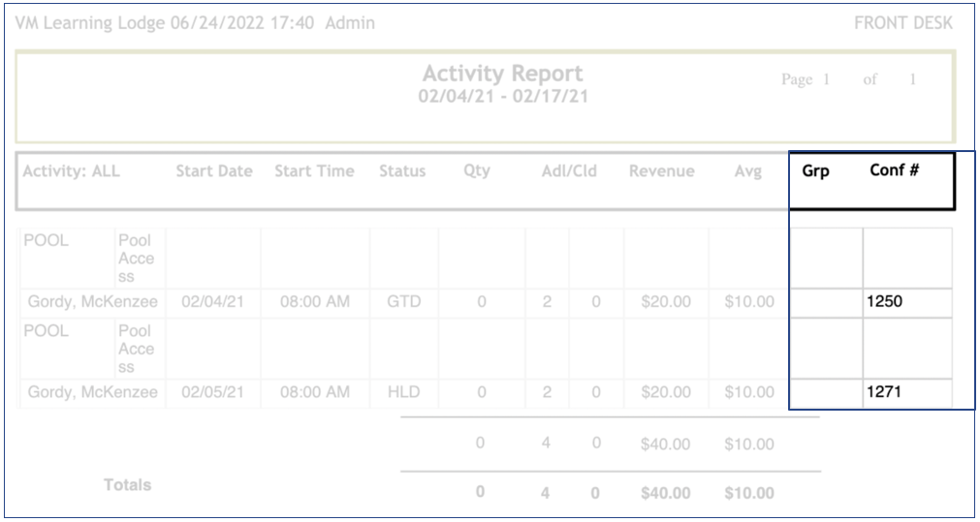Screen dimensions: 980x522
Task: Click the Avg column header
Action: click(x=747, y=171)
